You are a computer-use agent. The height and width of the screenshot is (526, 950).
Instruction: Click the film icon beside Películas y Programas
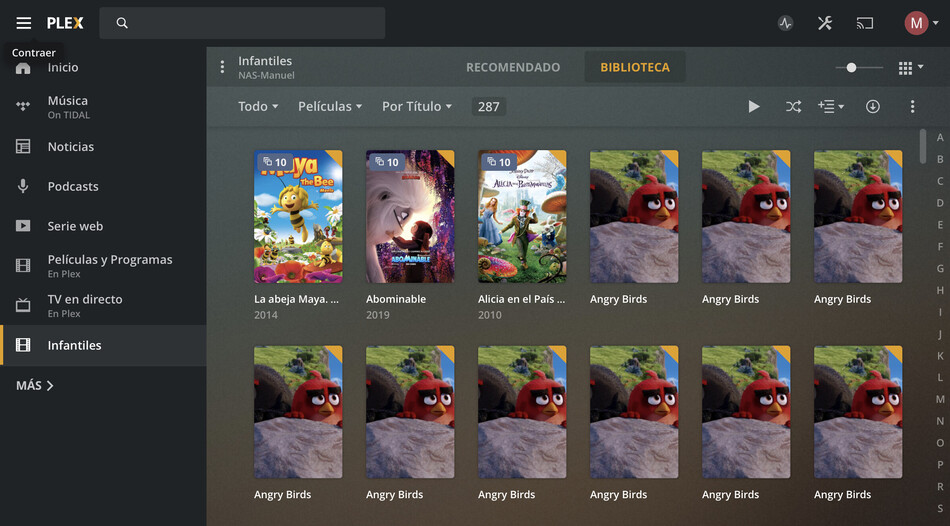(23, 265)
